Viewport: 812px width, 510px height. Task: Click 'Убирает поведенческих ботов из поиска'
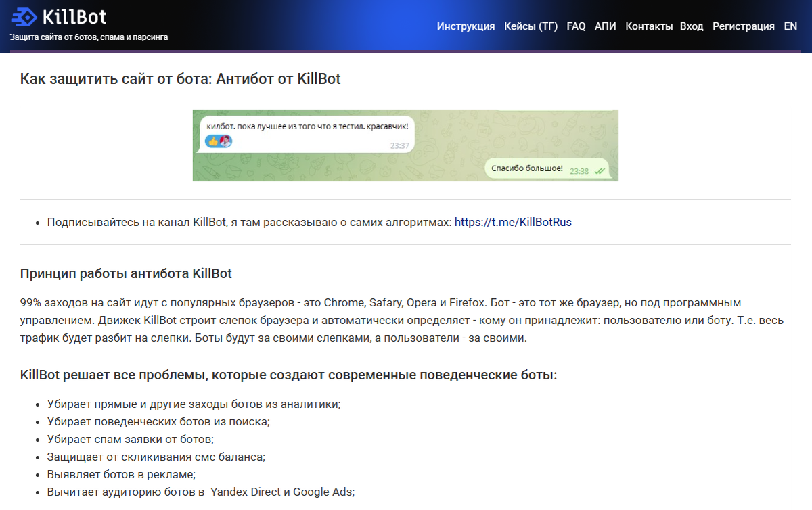158,421
